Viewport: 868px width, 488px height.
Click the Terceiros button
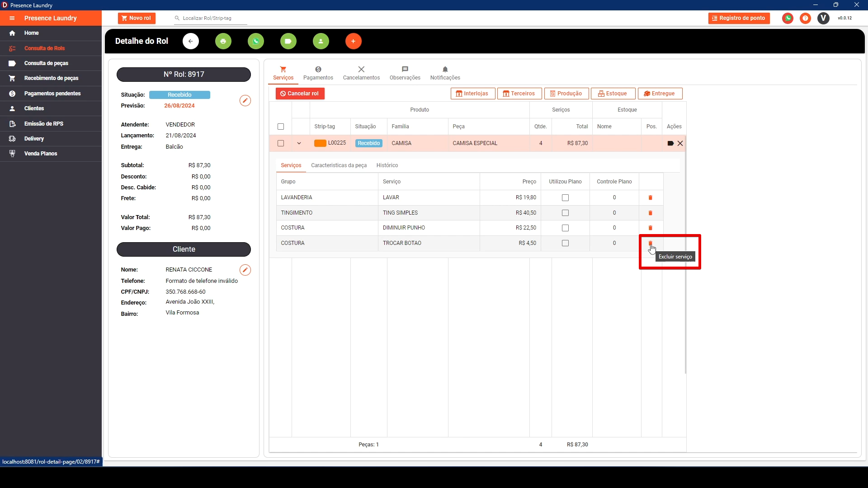pyautogui.click(x=519, y=94)
